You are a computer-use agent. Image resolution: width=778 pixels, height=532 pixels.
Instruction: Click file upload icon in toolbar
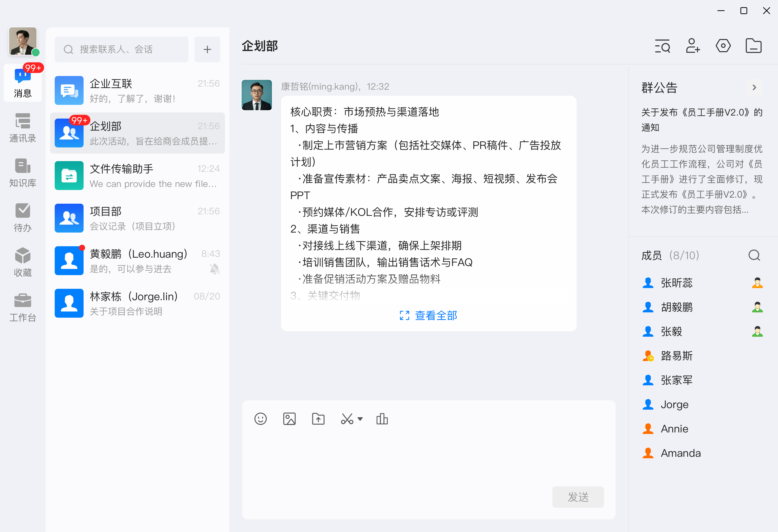coord(318,419)
